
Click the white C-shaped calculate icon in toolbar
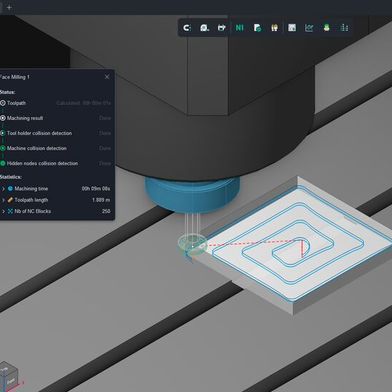click(187, 28)
